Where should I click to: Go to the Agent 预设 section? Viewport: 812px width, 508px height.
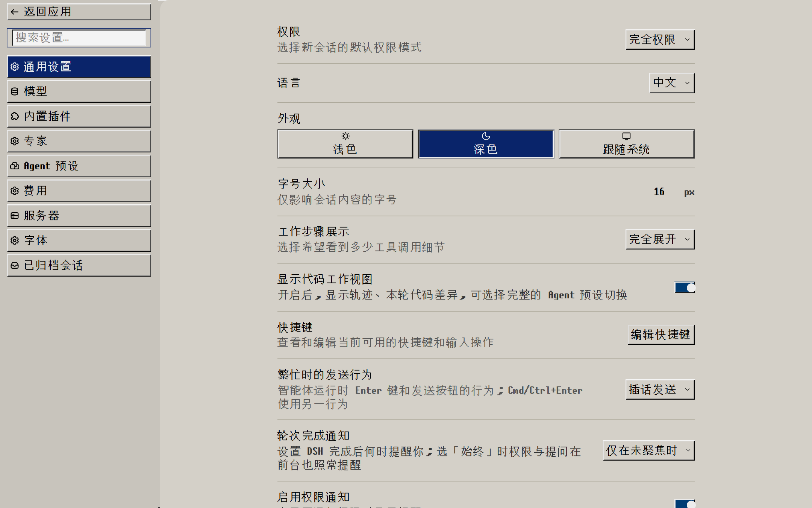[x=79, y=166]
